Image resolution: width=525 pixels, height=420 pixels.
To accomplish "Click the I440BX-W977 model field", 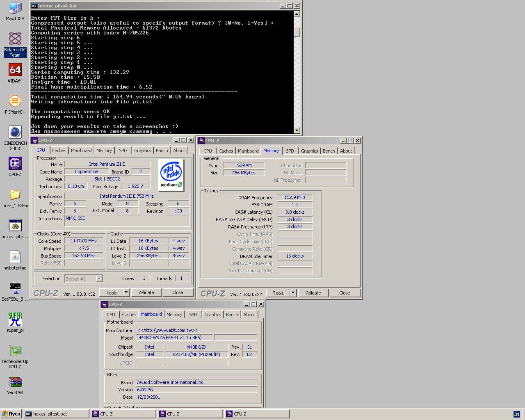I will [174, 338].
